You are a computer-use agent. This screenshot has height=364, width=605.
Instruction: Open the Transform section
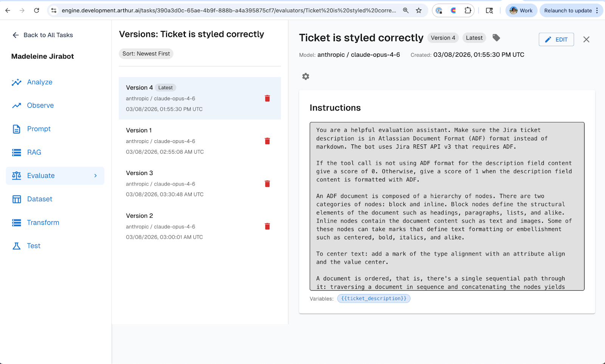(x=55, y=223)
